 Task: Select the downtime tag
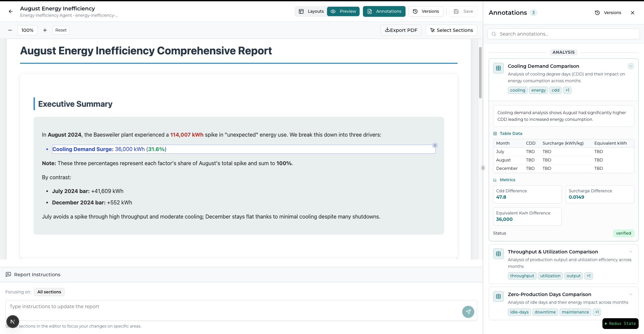(545, 312)
